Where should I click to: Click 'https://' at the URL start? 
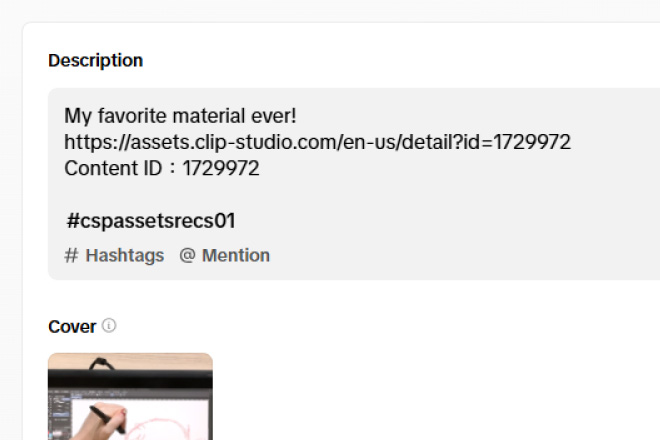[93, 142]
